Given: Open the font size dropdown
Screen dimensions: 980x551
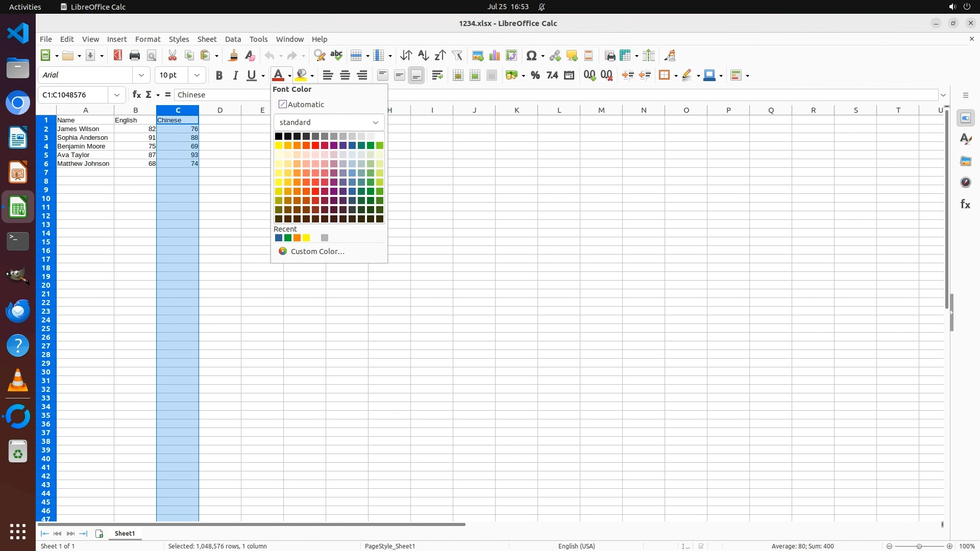Looking at the screenshot, I should [197, 75].
